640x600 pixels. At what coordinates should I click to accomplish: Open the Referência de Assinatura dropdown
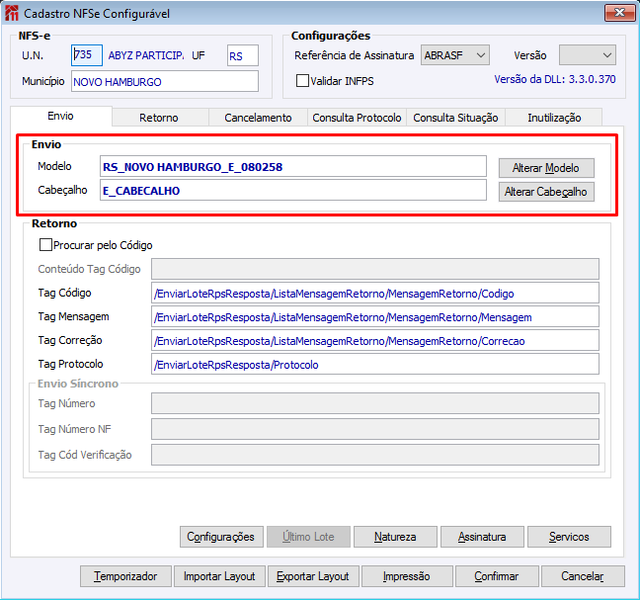[x=455, y=55]
